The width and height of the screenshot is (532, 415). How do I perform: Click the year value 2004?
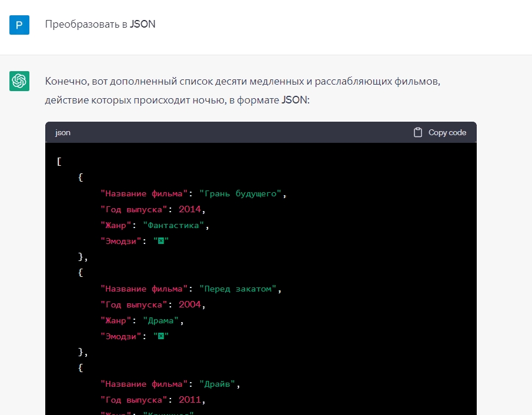[x=190, y=304]
